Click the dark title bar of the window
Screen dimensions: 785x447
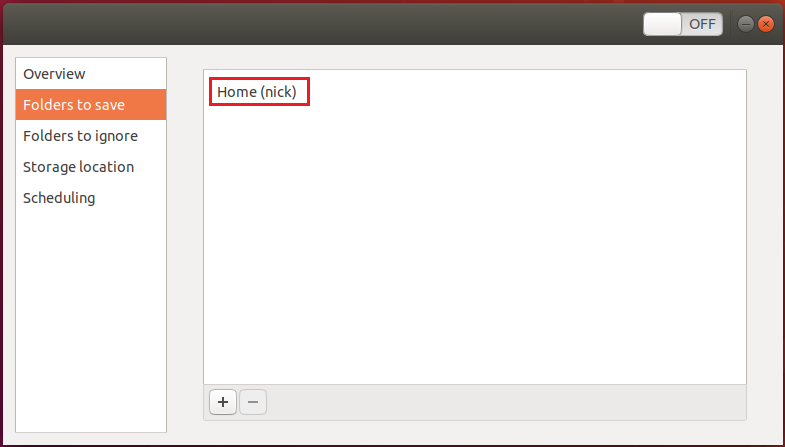(320, 24)
